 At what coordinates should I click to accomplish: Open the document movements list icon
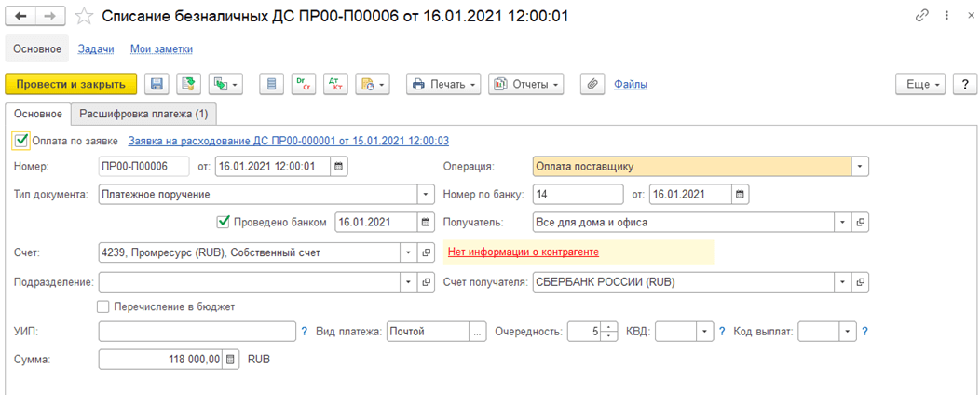point(271,85)
